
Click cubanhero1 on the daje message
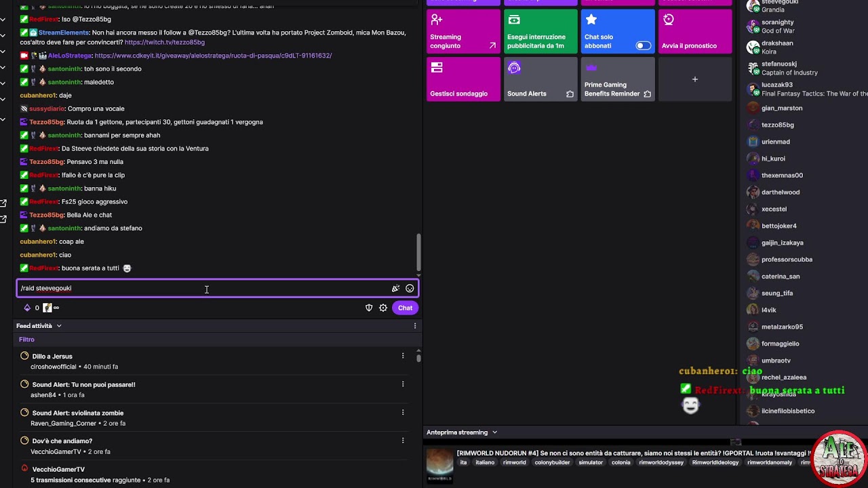(38, 96)
